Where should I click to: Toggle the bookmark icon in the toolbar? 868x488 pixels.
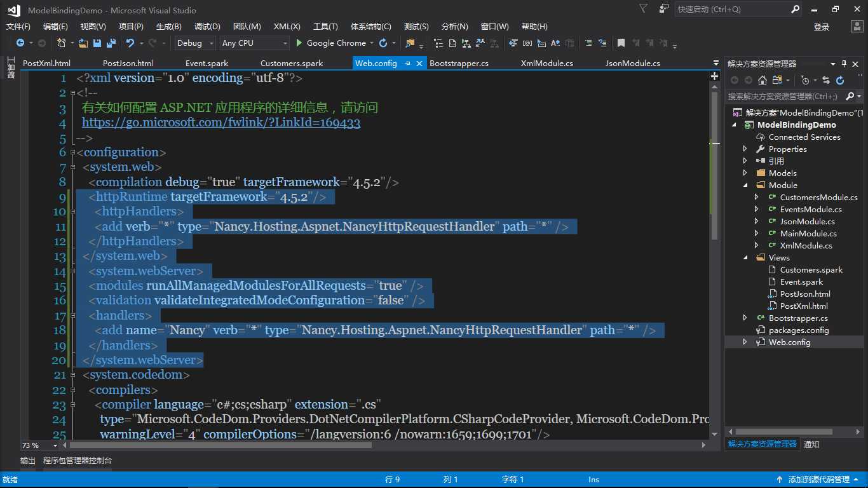click(x=620, y=43)
